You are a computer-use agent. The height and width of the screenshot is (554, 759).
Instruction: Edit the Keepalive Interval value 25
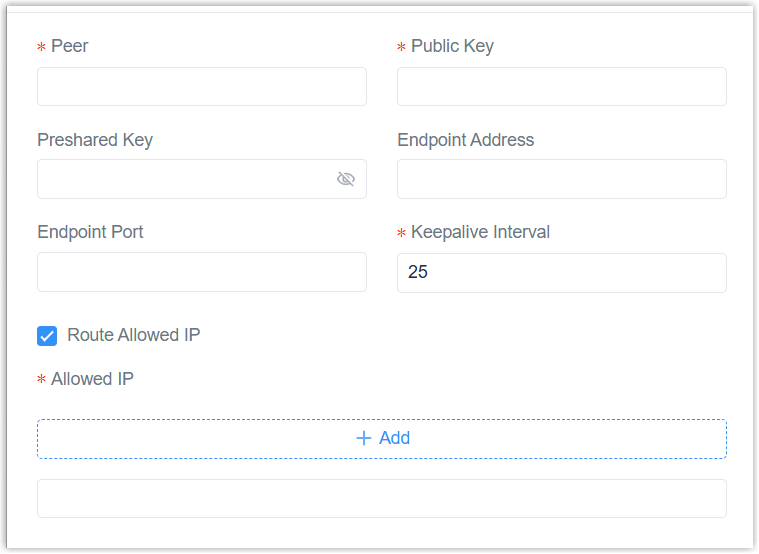(x=561, y=272)
